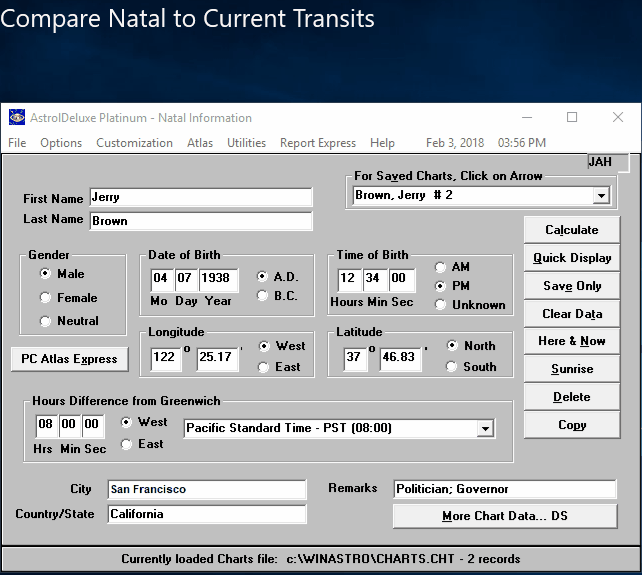Open the Utilities menu

246,143
